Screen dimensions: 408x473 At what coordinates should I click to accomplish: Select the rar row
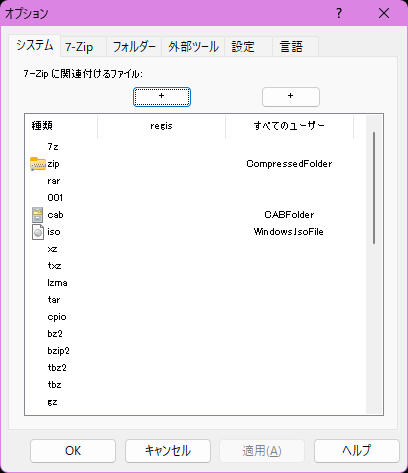[x=54, y=181]
